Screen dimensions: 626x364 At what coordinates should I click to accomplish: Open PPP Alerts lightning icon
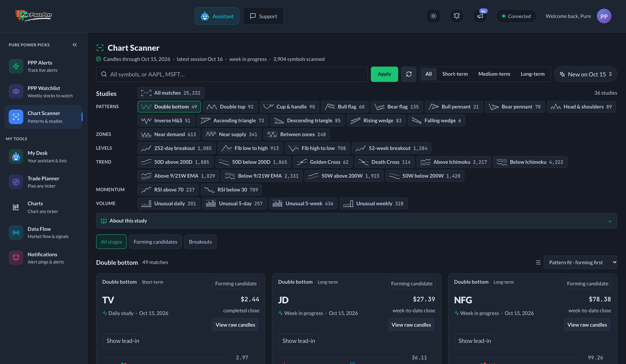click(x=16, y=66)
